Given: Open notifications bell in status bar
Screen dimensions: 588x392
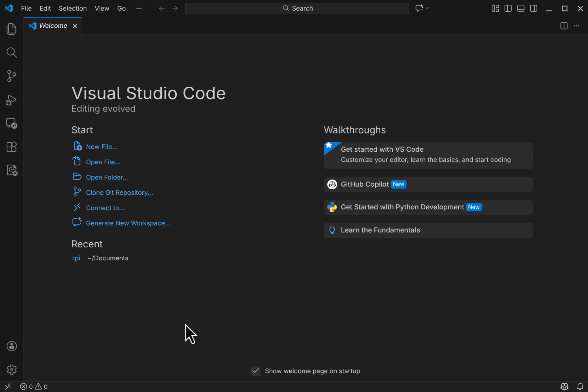Looking at the screenshot, I should point(580,387).
